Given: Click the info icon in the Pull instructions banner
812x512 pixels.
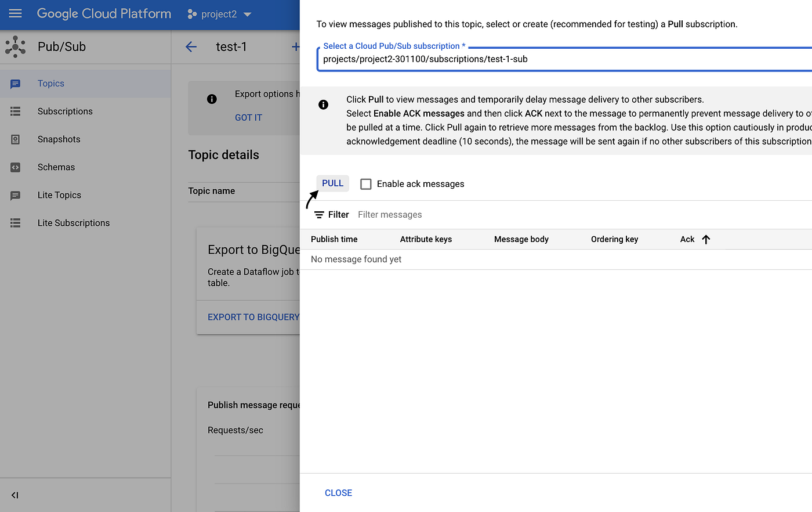Looking at the screenshot, I should click(323, 104).
